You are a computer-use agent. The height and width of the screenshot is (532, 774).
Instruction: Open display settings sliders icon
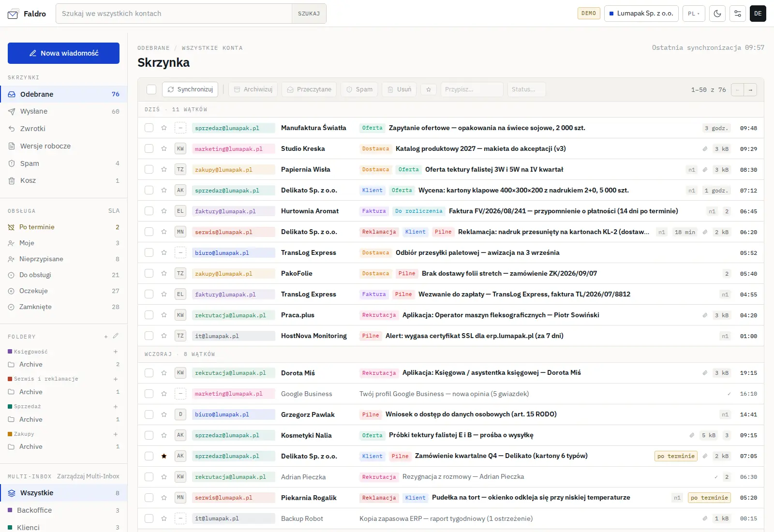[x=738, y=14]
